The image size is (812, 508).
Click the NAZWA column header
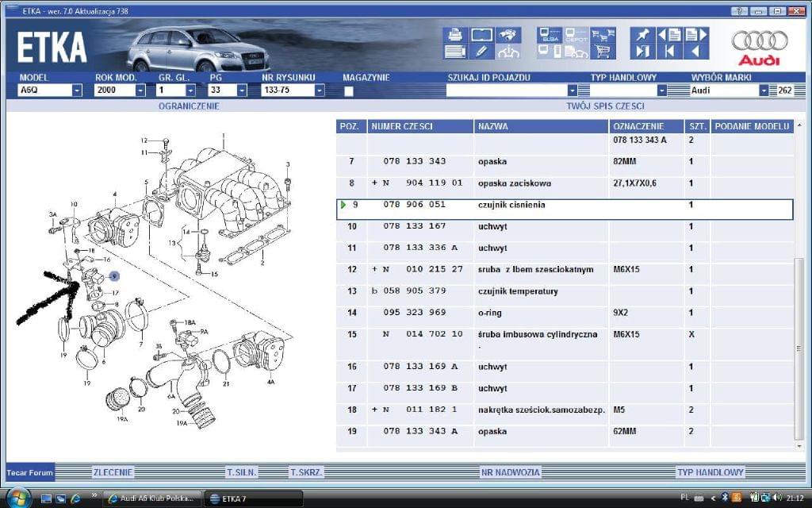coord(541,126)
